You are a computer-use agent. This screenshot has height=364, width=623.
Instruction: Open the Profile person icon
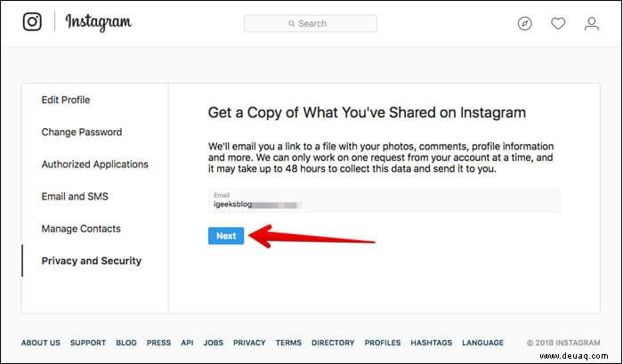pyautogui.click(x=591, y=23)
